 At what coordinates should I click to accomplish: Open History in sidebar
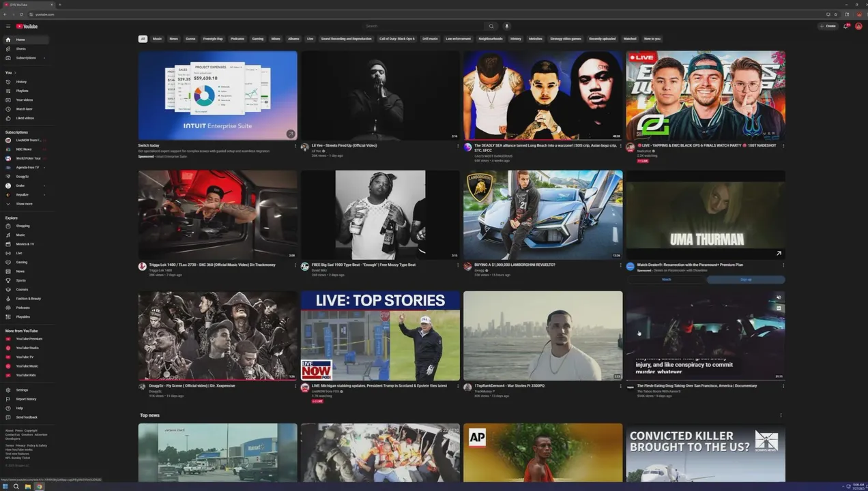[x=26, y=82]
